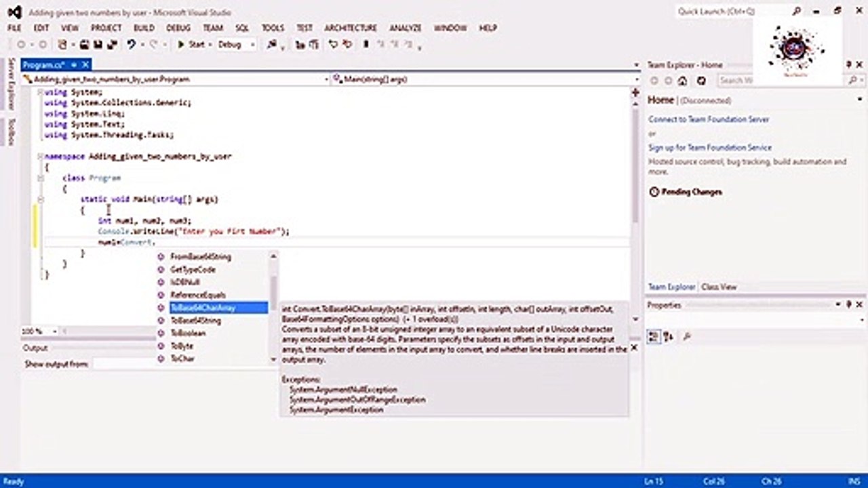This screenshot has height=488, width=868.
Task: Open the ARCHITECTURE menu
Action: 351,28
